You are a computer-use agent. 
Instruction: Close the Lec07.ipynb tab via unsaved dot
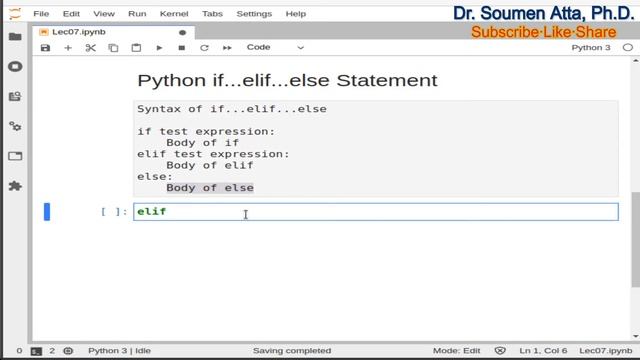pyautogui.click(x=182, y=32)
